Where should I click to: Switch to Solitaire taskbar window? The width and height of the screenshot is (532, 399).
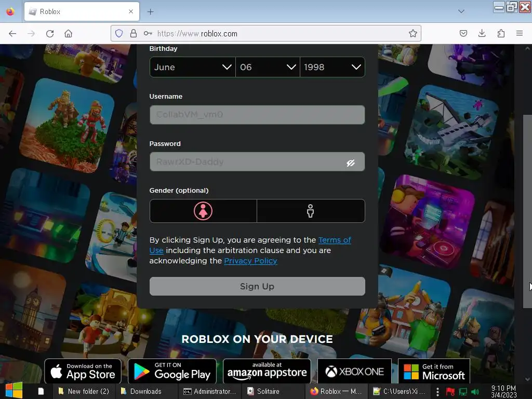pos(273,391)
